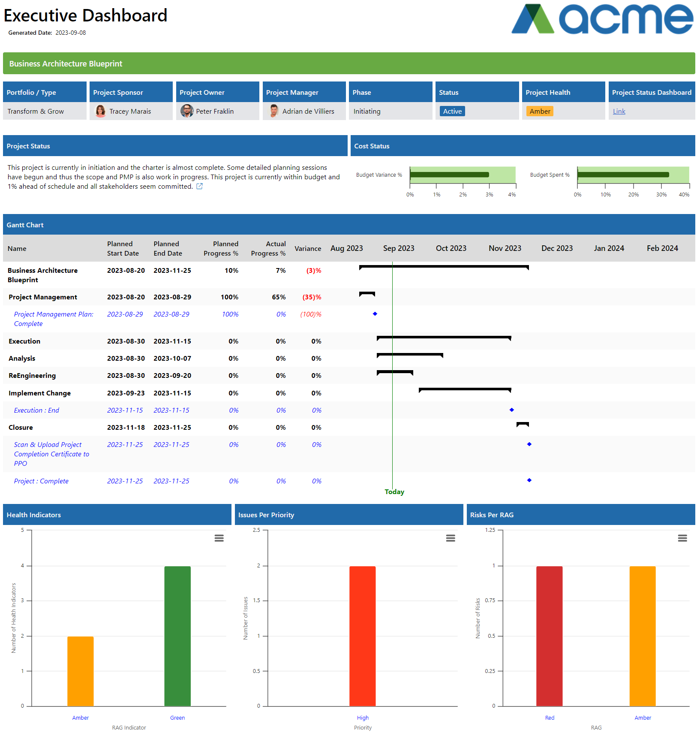Click the Budget Spent % progress bar
700x745 pixels.
[623, 175]
